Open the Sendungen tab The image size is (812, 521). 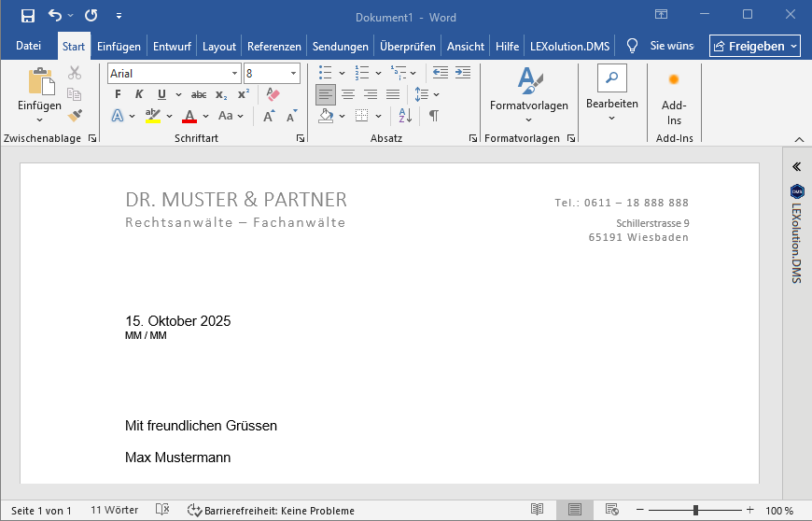(x=341, y=47)
